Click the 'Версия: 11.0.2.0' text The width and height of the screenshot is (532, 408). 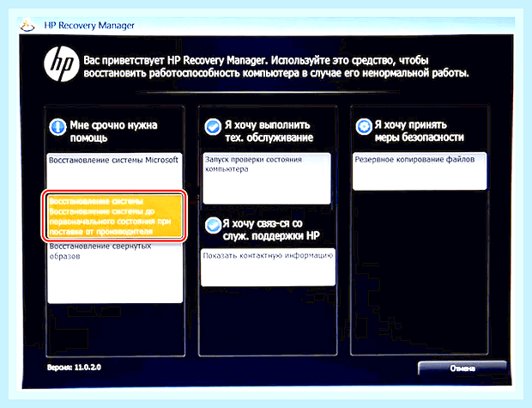pos(74,368)
